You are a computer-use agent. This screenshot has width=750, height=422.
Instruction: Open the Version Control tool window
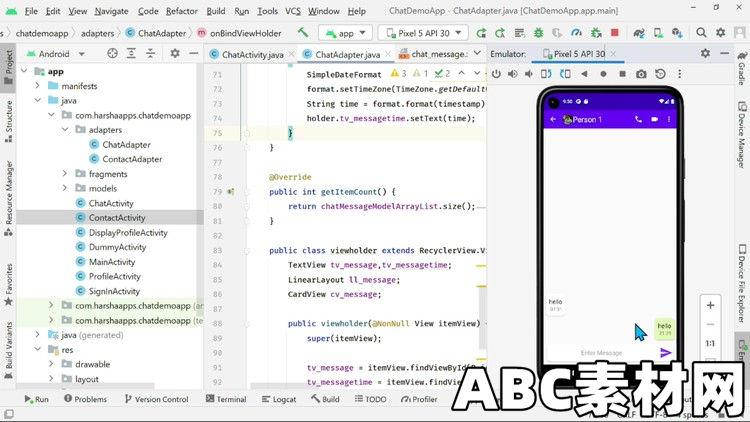point(156,399)
